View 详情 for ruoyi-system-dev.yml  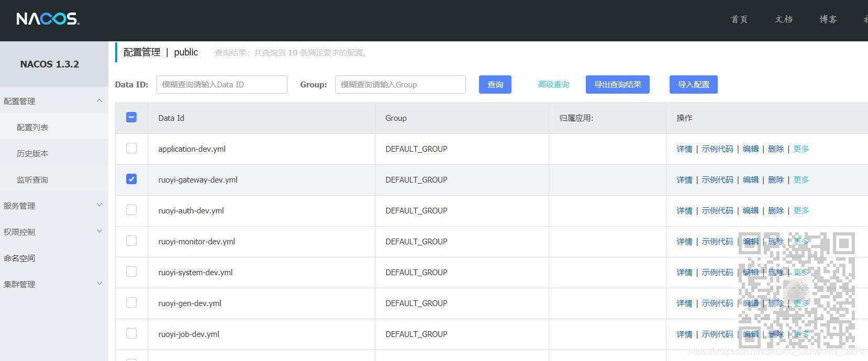point(684,272)
